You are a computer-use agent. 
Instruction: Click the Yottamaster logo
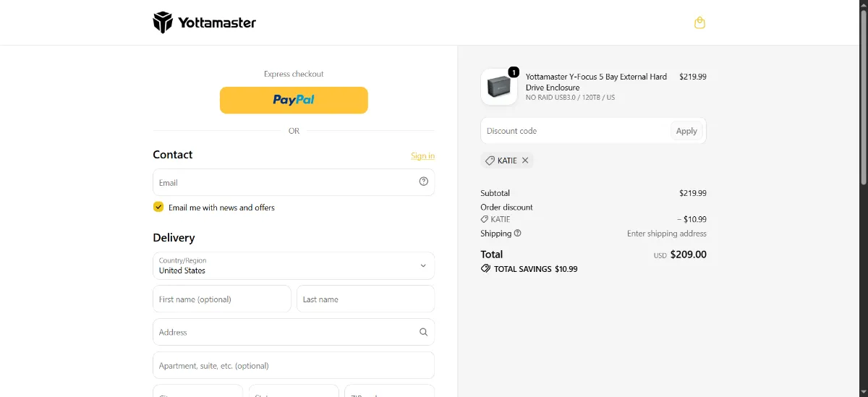tap(205, 22)
